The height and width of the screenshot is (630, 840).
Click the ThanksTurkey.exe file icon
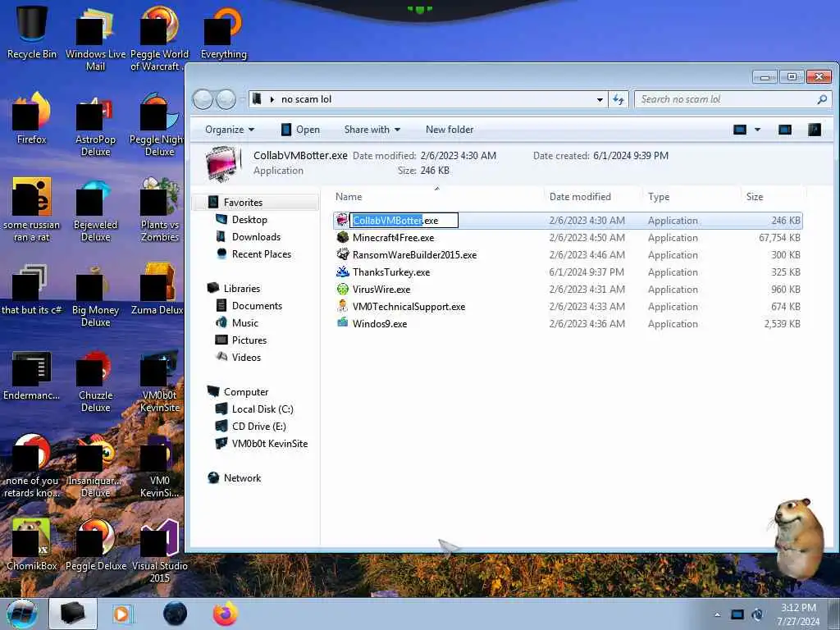pos(342,272)
